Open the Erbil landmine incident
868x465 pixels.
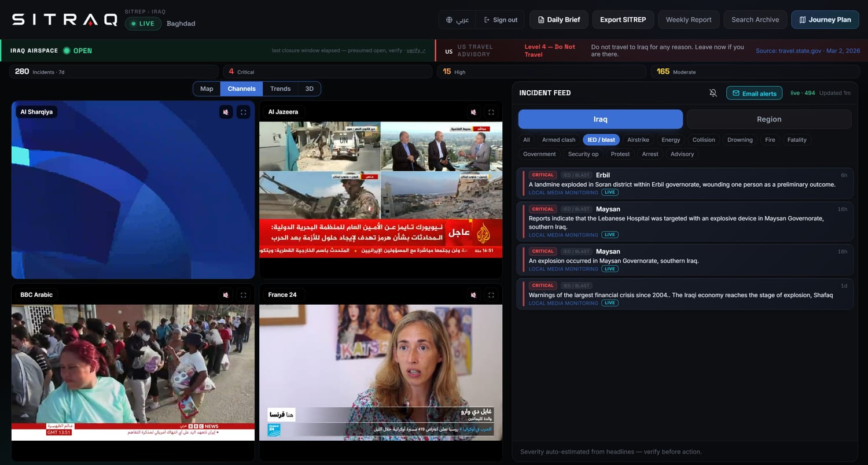point(685,183)
